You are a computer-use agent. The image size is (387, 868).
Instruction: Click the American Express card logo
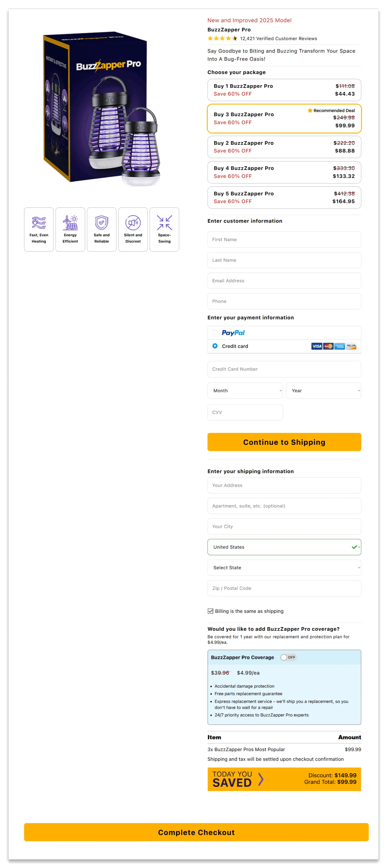[x=339, y=346]
